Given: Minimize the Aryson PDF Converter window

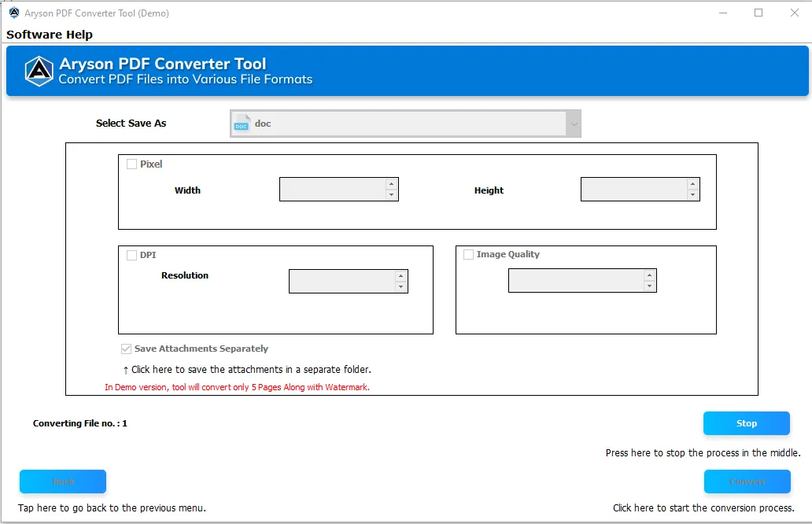Looking at the screenshot, I should pyautogui.click(x=723, y=13).
